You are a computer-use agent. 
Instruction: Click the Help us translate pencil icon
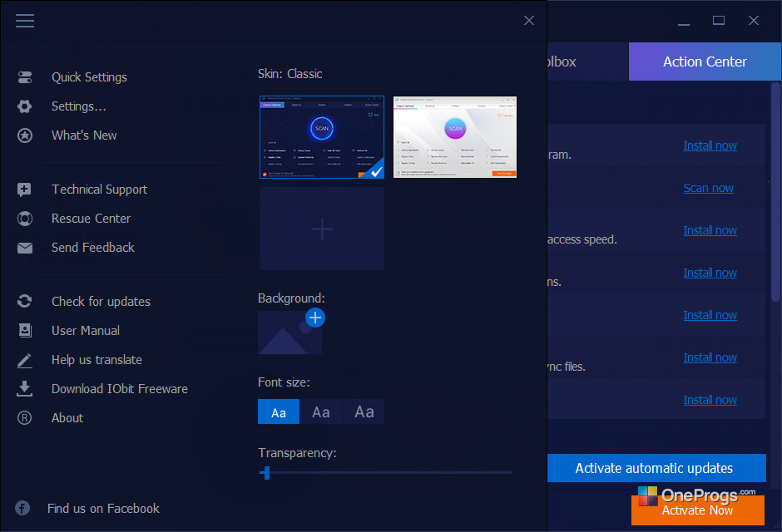pos(24,360)
